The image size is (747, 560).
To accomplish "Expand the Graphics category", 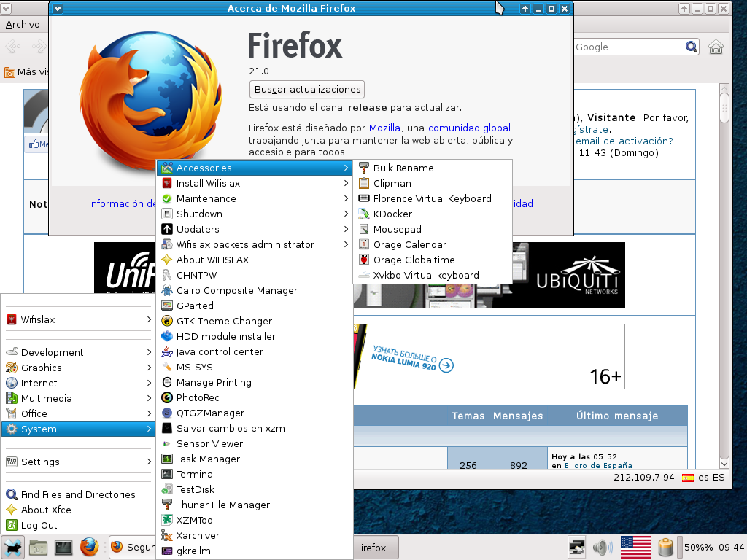I will tap(79, 367).
